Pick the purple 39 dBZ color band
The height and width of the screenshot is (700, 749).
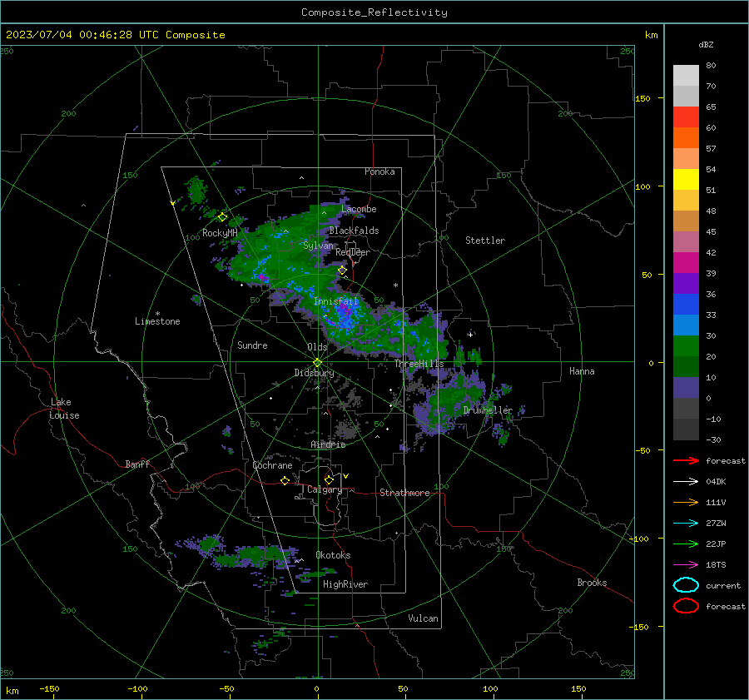686,283
